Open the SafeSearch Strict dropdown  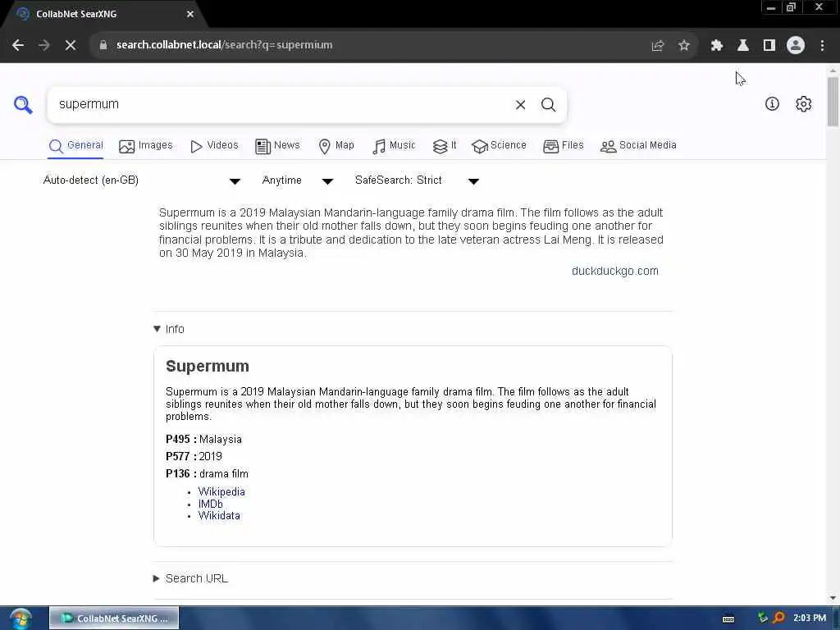coord(417,180)
